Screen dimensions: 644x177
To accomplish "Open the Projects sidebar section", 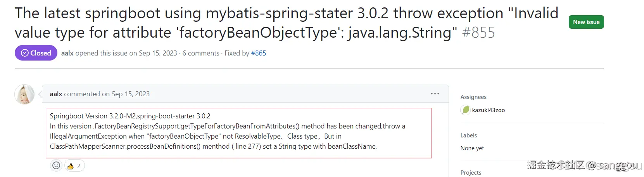I will pos(471,173).
